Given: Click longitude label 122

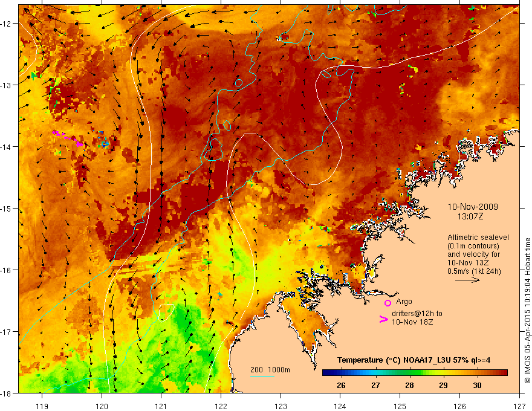Looking at the screenshot, I should tap(221, 406).
